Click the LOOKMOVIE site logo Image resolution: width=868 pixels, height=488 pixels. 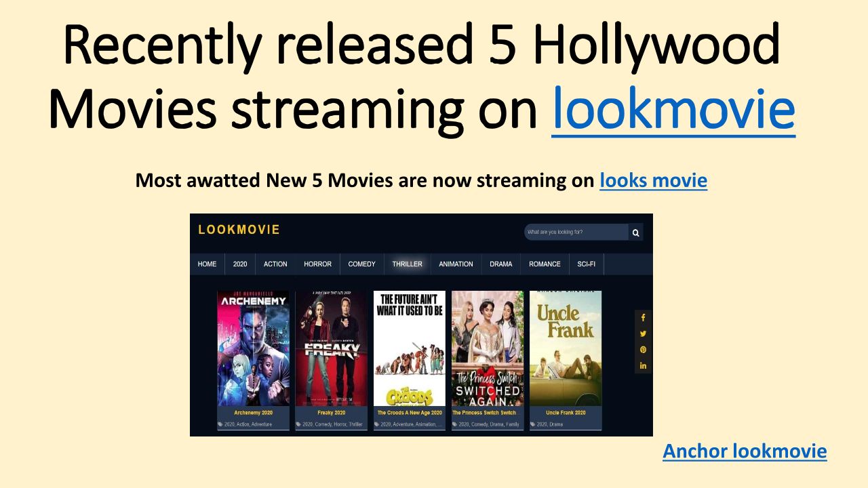pos(239,230)
